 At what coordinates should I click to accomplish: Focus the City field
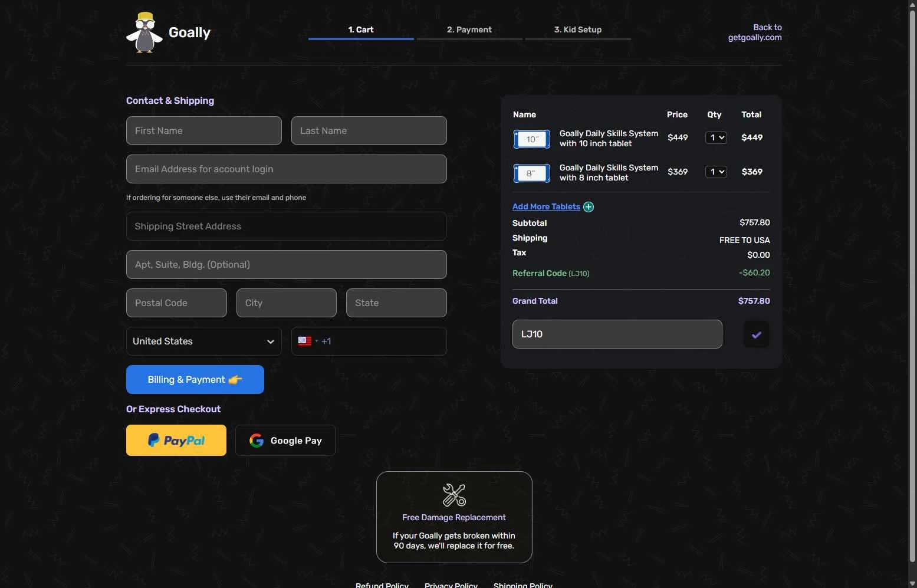click(x=287, y=303)
